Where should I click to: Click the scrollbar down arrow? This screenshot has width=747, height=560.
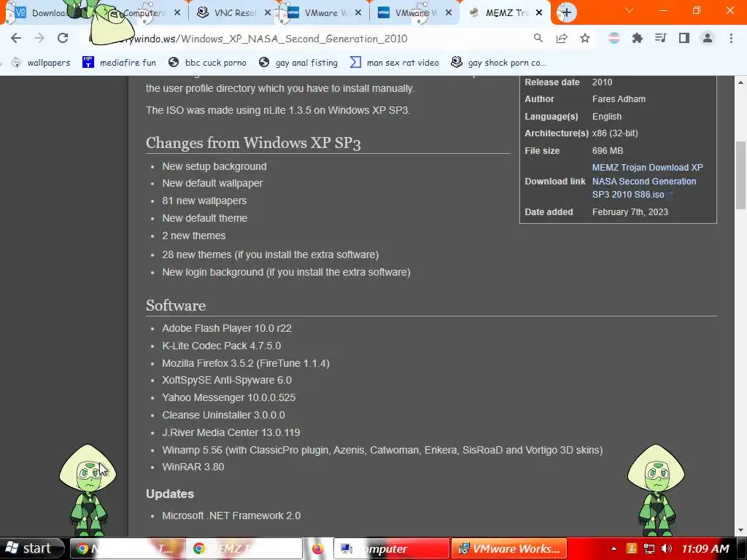click(x=741, y=530)
